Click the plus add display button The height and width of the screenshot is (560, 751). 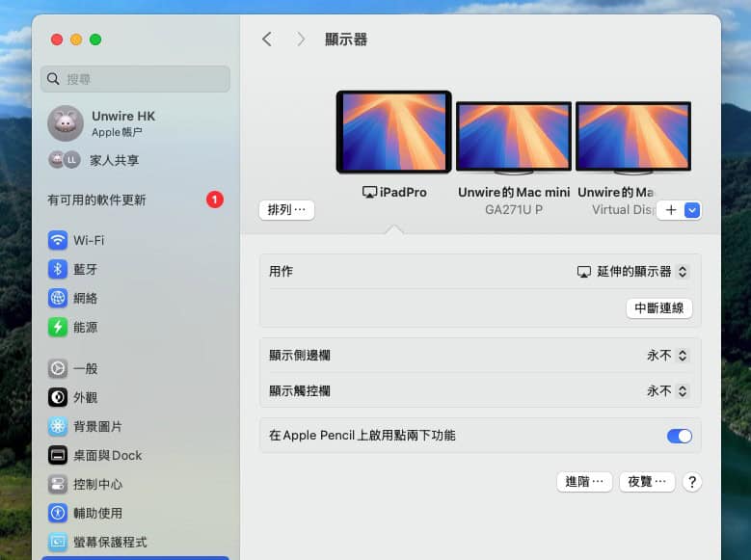coord(671,210)
